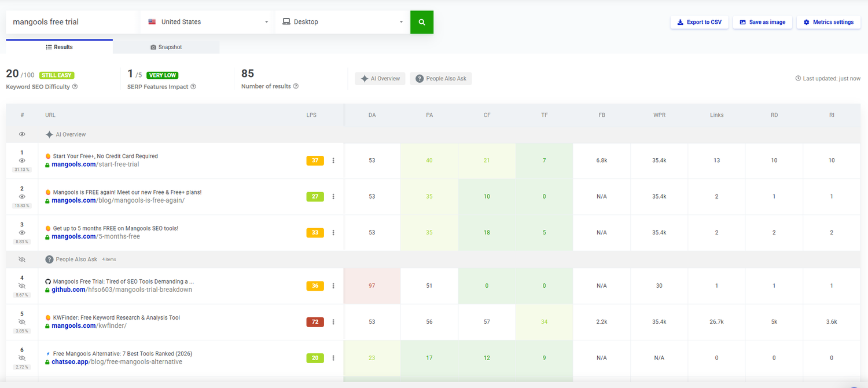Toggle crossed eye icon for result 4

pos(22,285)
